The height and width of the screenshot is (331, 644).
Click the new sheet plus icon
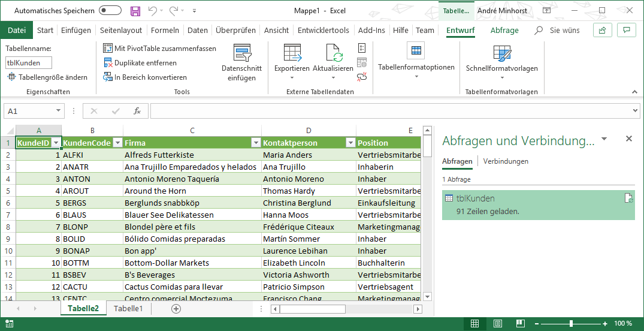point(176,309)
